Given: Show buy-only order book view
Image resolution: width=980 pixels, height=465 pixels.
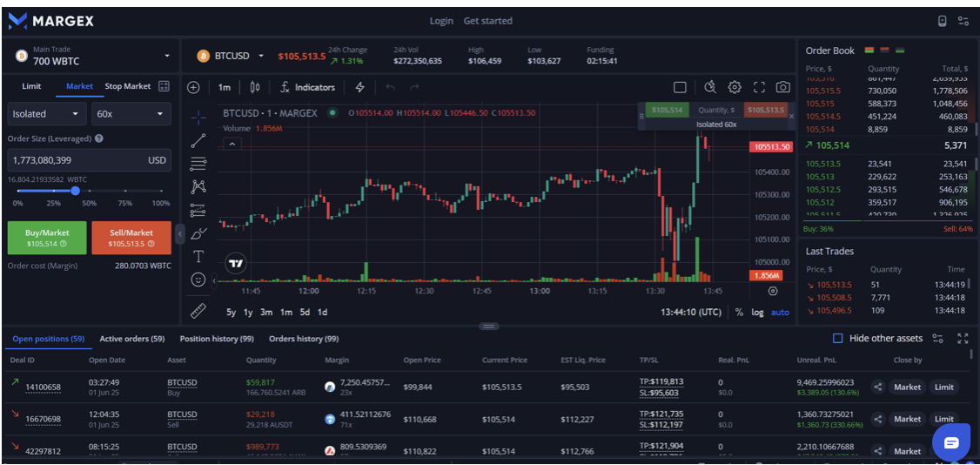Looking at the screenshot, I should (x=900, y=50).
